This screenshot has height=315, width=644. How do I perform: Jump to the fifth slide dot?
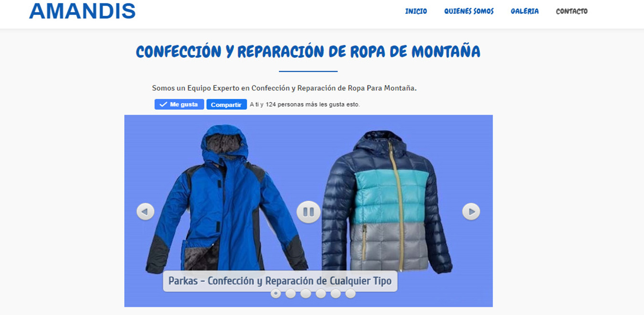click(x=336, y=294)
